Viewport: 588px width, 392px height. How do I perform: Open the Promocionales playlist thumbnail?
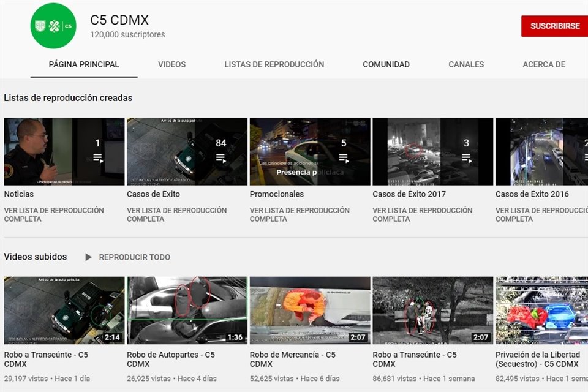tap(310, 151)
